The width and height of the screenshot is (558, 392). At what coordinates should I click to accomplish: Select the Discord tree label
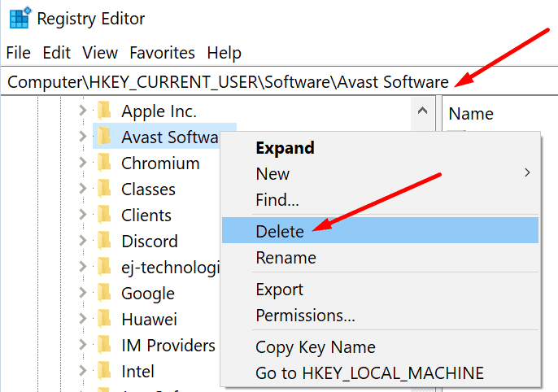point(150,242)
